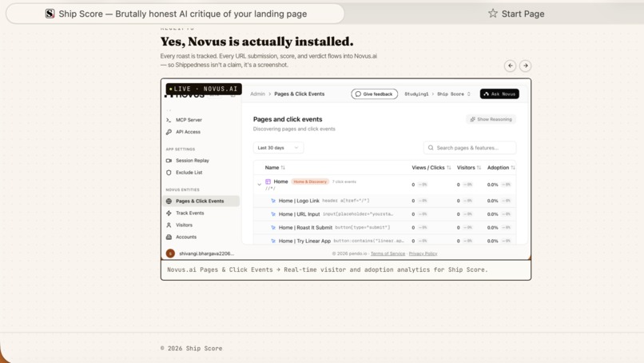Screen dimensions: 644x363
Task: Advance to the next carousel slide arrow
Action: (x=525, y=66)
